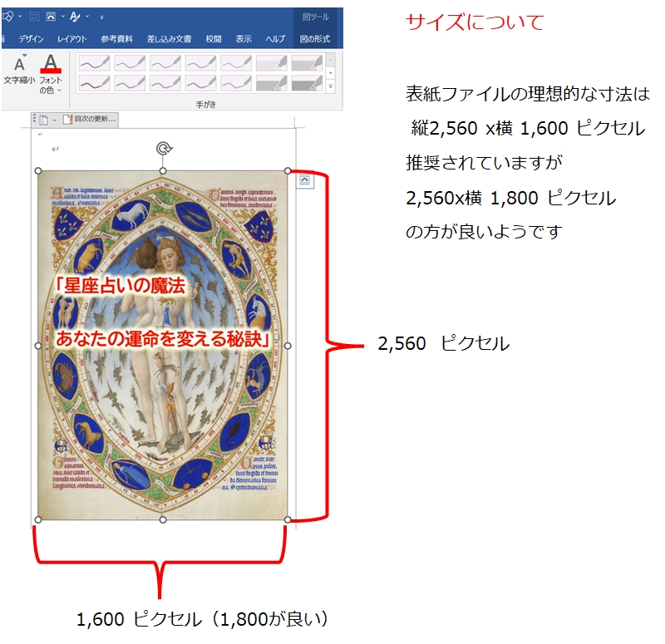Click the table of contents icon on the TOC tab

click(44, 120)
